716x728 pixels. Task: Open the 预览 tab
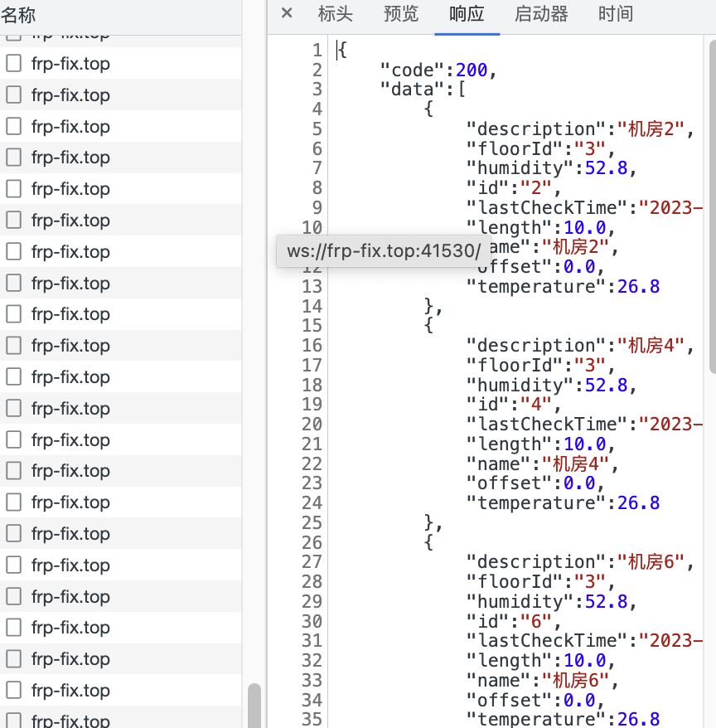click(401, 13)
